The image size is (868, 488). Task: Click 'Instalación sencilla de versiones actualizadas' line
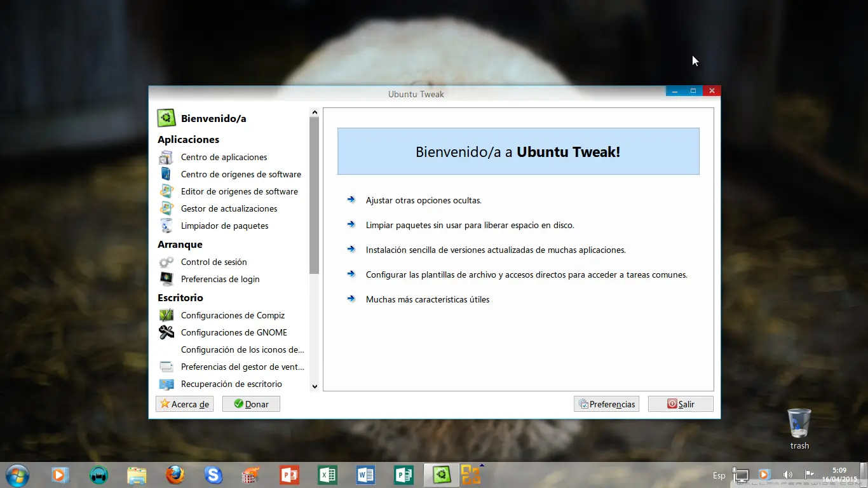coord(496,250)
